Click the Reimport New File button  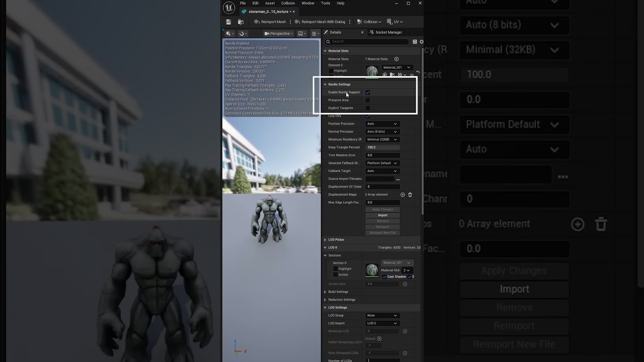(382, 233)
